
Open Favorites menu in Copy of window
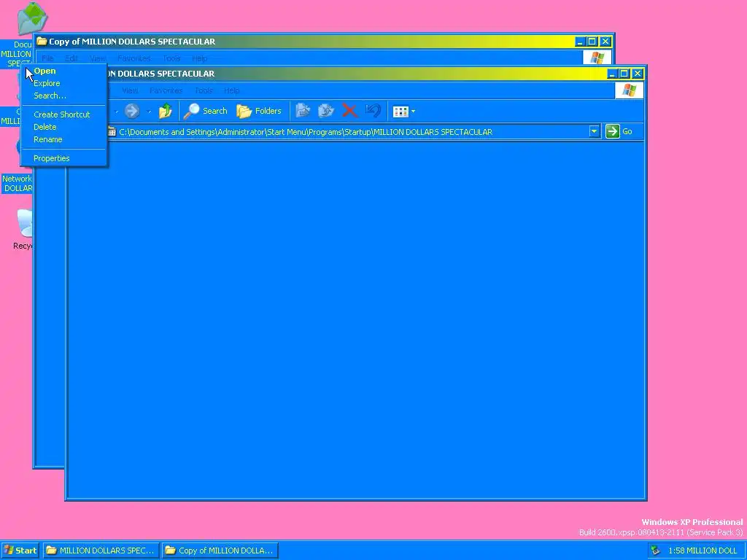(x=134, y=58)
